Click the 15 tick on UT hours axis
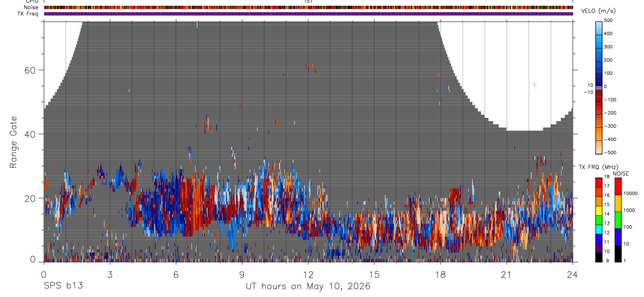The image size is (644, 297). coord(374,274)
